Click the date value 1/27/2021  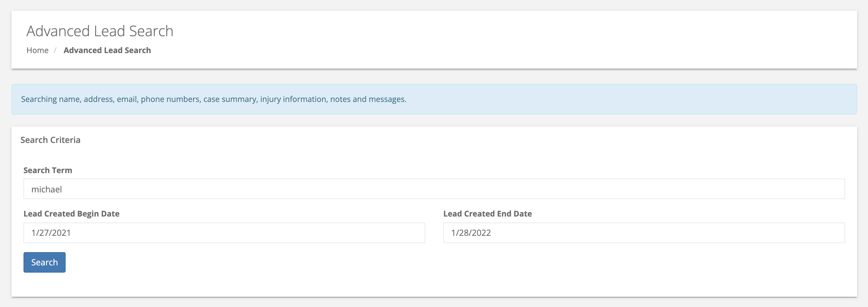pyautogui.click(x=51, y=232)
